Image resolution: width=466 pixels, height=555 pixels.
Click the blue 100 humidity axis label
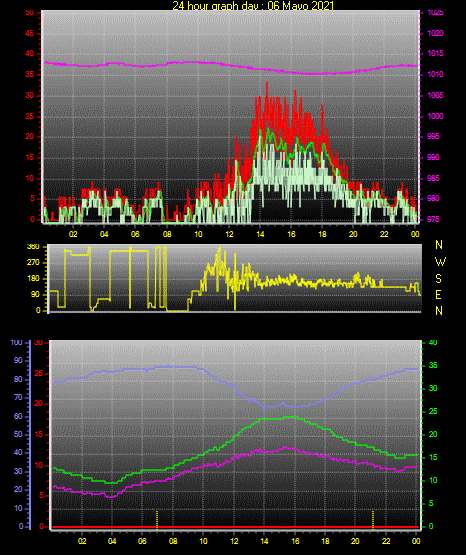(x=17, y=343)
